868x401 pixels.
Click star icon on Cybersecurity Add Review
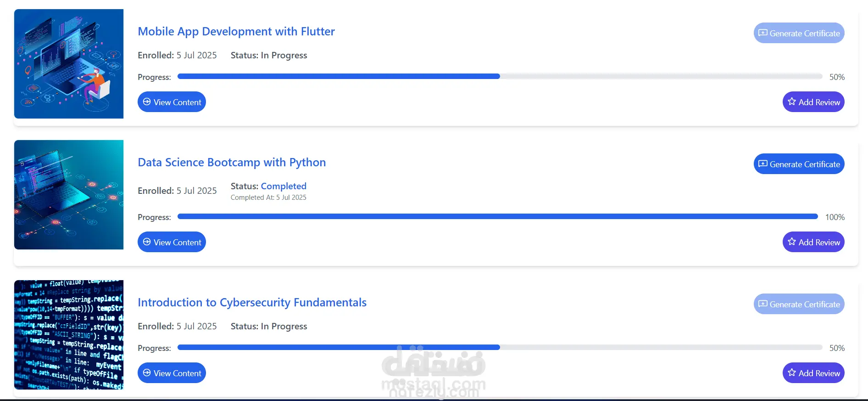tap(792, 373)
